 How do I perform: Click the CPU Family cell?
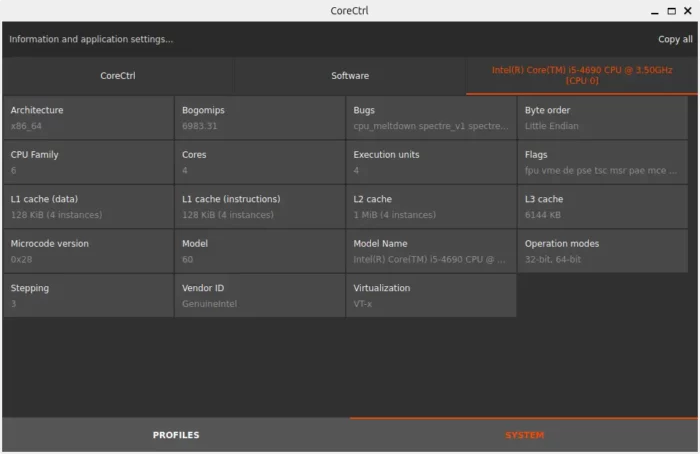pyautogui.click(x=88, y=162)
